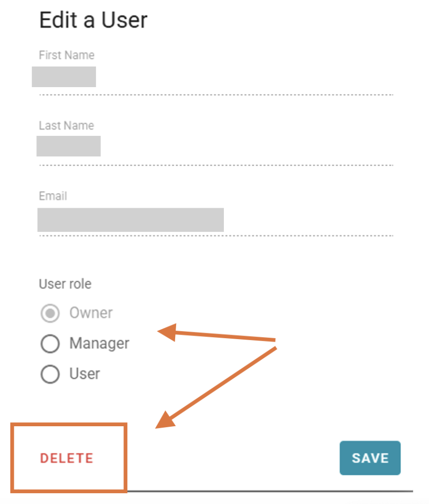This screenshot has width=429, height=504.
Task: Click the 'First Name' field label
Action: [66, 55]
